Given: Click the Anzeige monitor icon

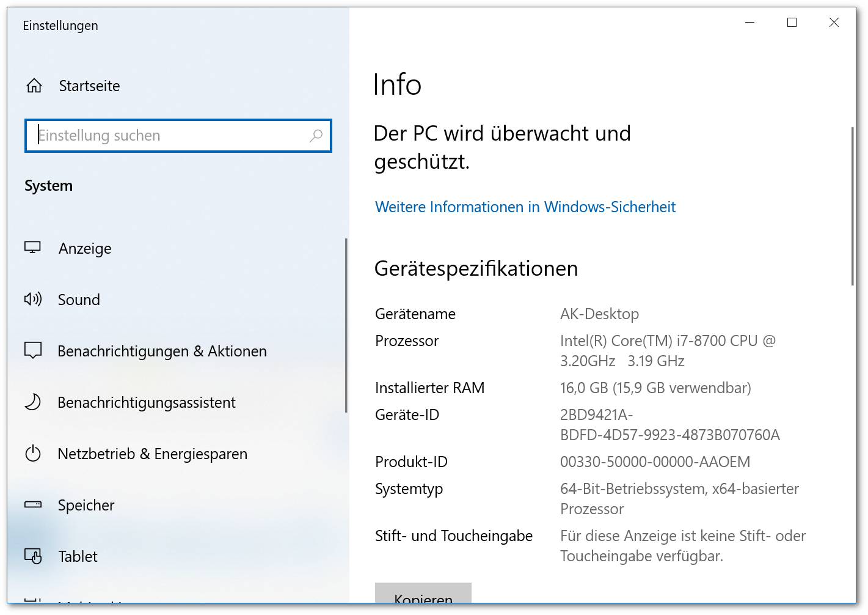Looking at the screenshot, I should (x=32, y=248).
